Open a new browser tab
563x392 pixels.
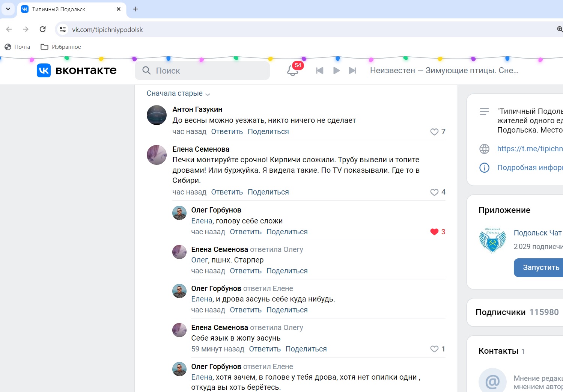tap(136, 9)
